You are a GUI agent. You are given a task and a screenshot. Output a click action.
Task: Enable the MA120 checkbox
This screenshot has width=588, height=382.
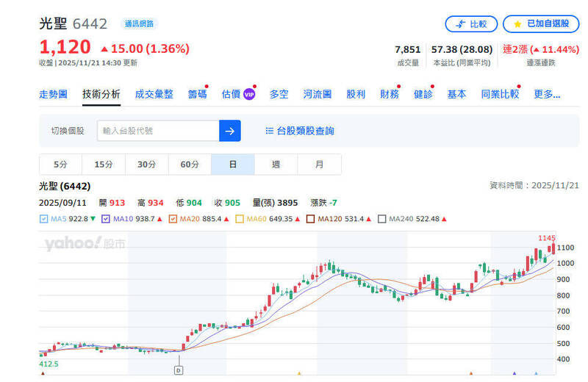[310, 219]
